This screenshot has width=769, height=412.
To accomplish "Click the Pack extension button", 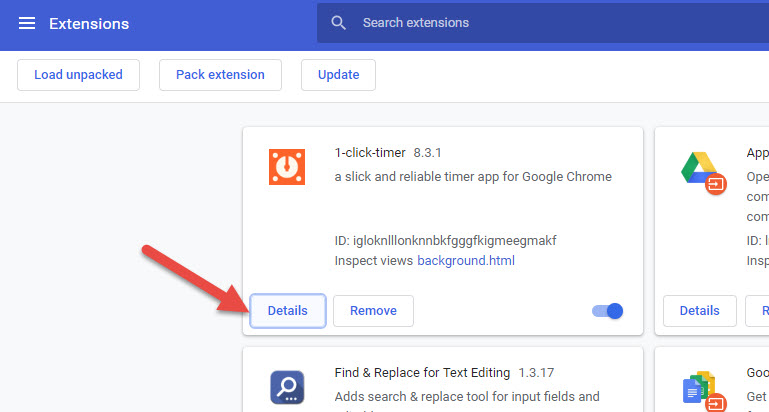I will (x=220, y=75).
